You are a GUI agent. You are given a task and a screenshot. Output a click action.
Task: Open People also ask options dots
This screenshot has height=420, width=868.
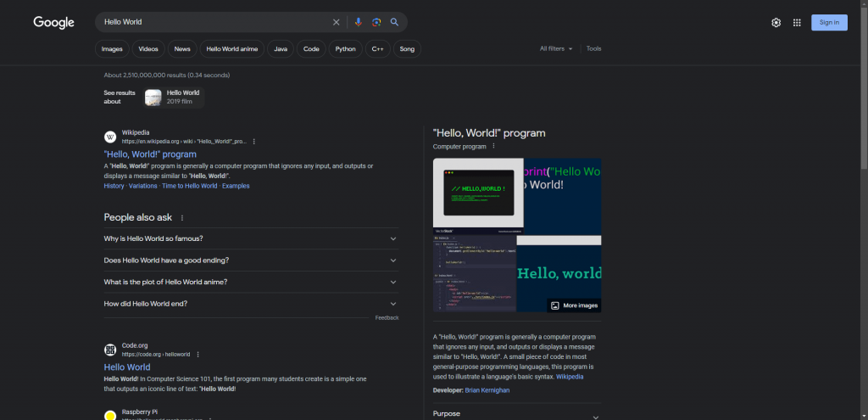[182, 218]
